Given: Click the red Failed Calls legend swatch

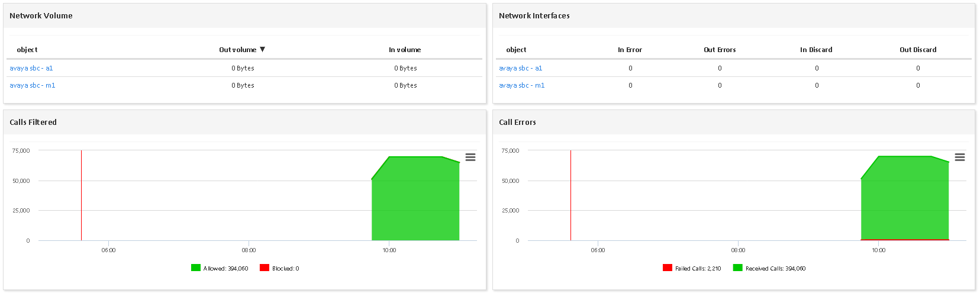Looking at the screenshot, I should coord(668,268).
